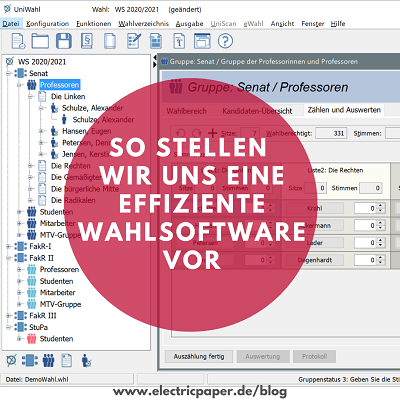Increase Degenhardt votes with up arrow

(381, 257)
